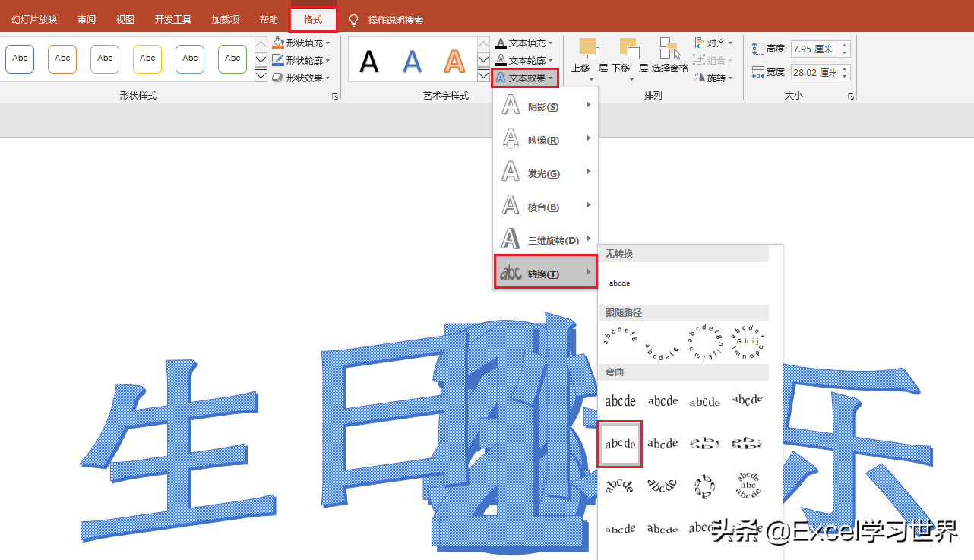Increase height with the 高度 spinner
Image resolution: width=974 pixels, height=560 pixels.
tap(845, 45)
